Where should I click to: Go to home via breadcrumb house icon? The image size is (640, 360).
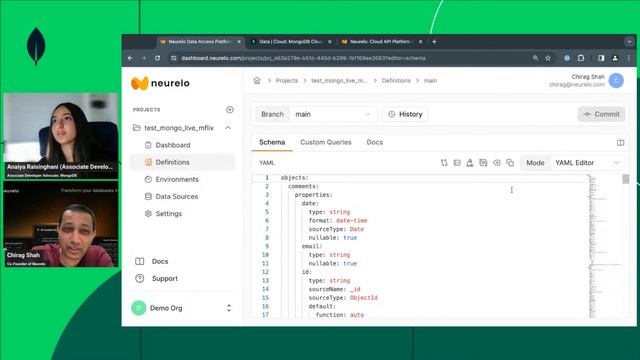[x=257, y=80]
